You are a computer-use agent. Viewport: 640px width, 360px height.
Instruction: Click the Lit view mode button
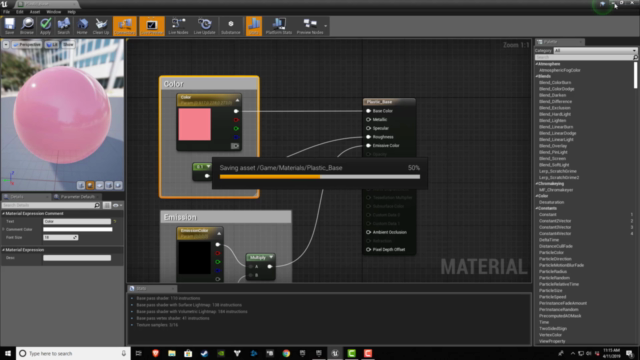pyautogui.click(x=52, y=44)
